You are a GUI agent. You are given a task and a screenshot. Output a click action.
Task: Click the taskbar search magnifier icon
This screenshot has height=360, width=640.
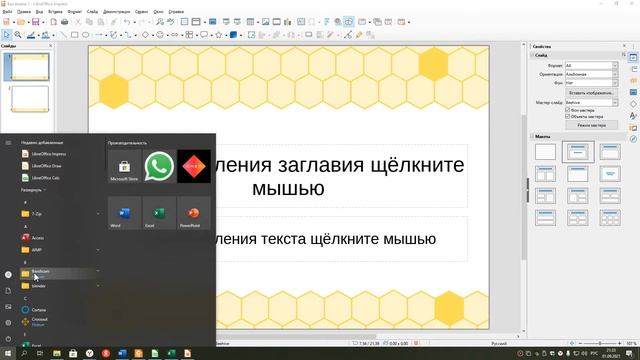(x=24, y=353)
